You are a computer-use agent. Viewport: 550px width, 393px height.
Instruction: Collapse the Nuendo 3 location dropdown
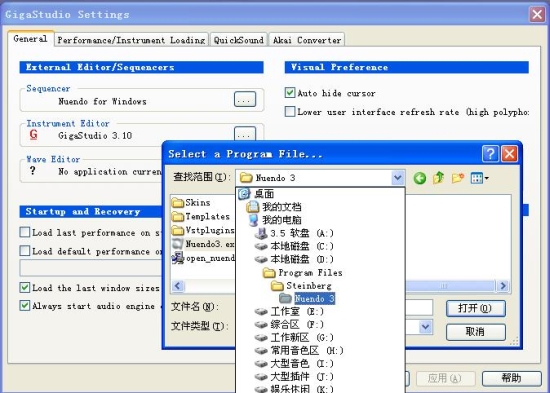coord(397,178)
